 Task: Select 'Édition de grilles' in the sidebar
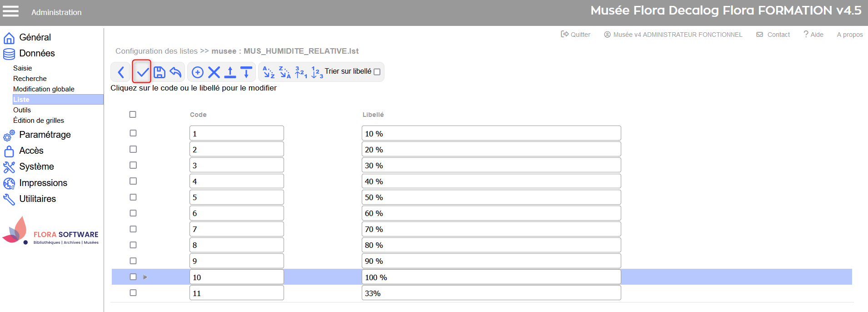pyautogui.click(x=39, y=121)
